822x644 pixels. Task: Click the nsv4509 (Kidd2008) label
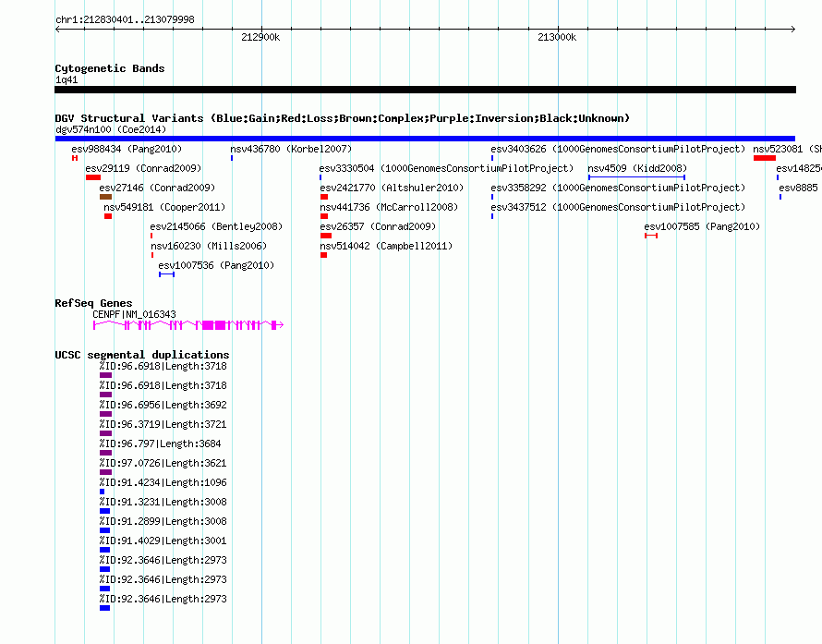pos(637,168)
